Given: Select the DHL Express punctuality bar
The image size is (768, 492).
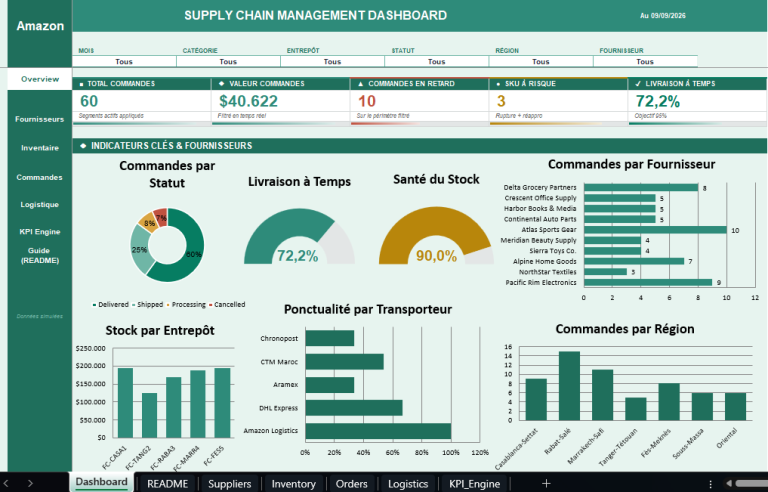Looking at the screenshot, I should [x=354, y=408].
